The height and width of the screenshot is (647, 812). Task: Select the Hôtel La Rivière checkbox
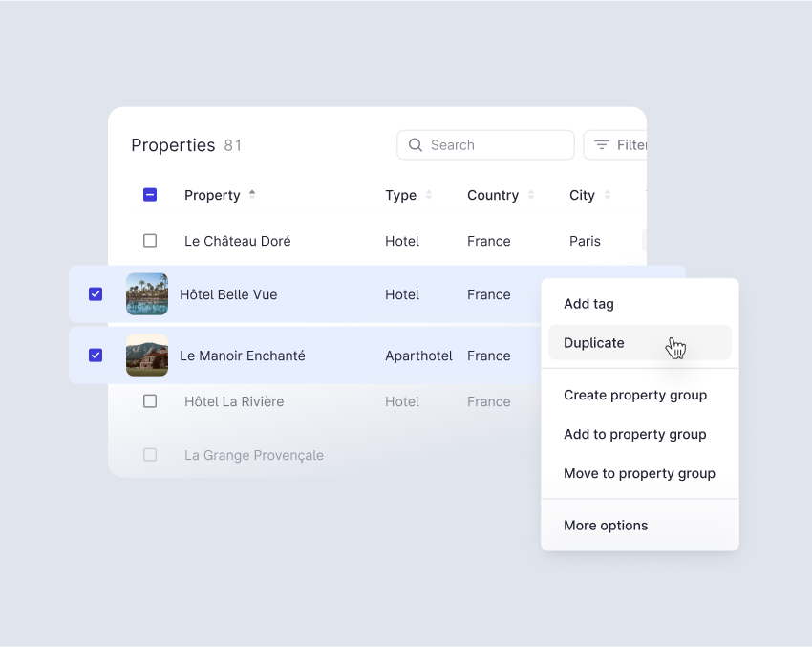150,401
